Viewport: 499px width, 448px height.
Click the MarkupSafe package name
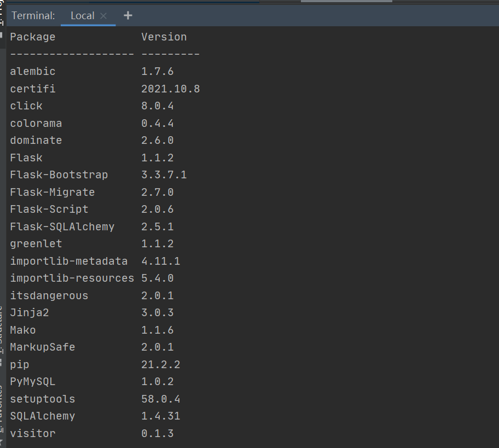(x=43, y=347)
